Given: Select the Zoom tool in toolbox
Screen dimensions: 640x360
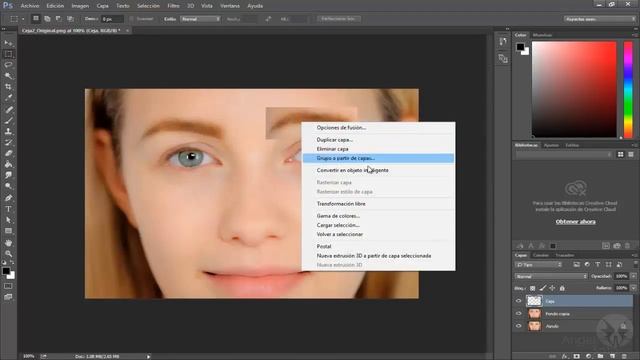Looking at the screenshot, I should point(8,254).
